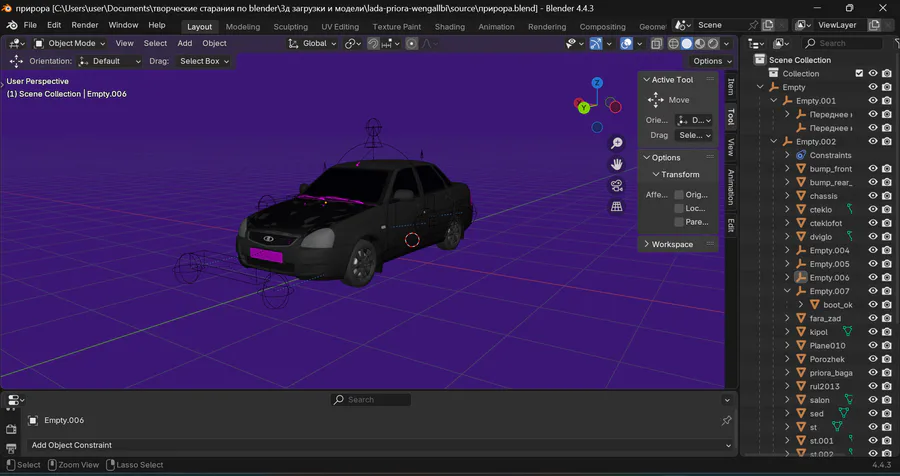Select dviglo object in the outliner
The height and width of the screenshot is (476, 900).
pos(821,237)
